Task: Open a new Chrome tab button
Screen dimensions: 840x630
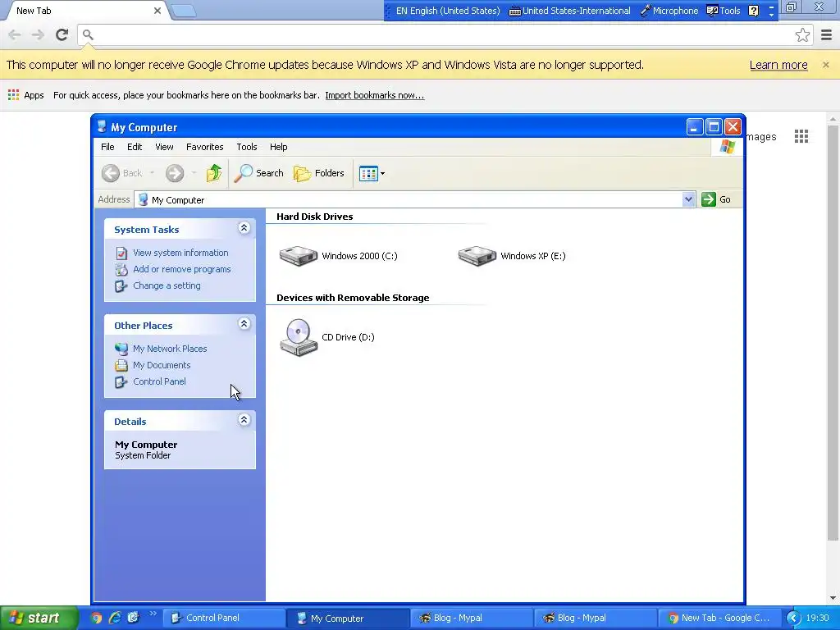Action: click(x=184, y=11)
